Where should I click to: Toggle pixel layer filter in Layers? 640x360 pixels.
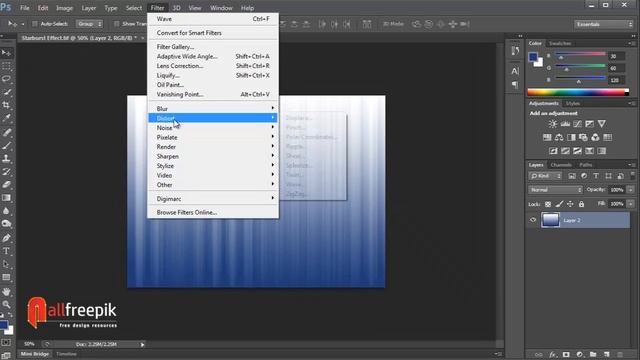572,176
